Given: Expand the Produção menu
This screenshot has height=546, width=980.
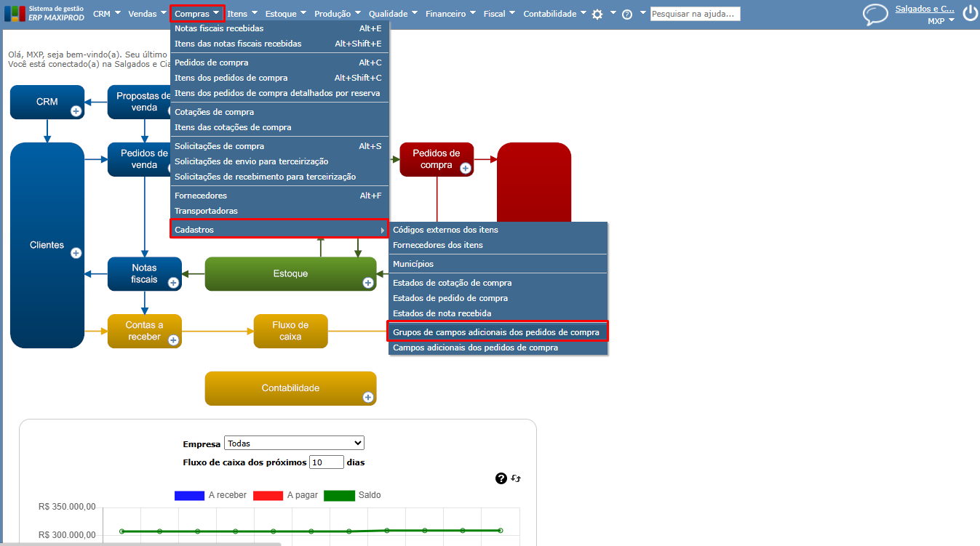Looking at the screenshot, I should pyautogui.click(x=338, y=14).
